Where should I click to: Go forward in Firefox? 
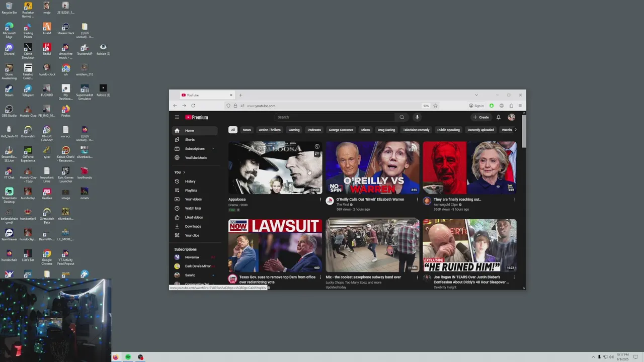point(184,106)
